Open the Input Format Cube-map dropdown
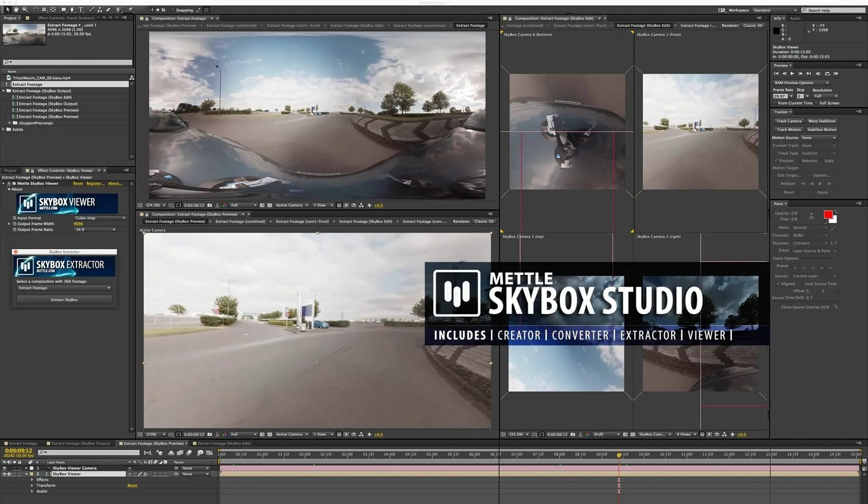The height and width of the screenshot is (504, 868). coord(100,218)
